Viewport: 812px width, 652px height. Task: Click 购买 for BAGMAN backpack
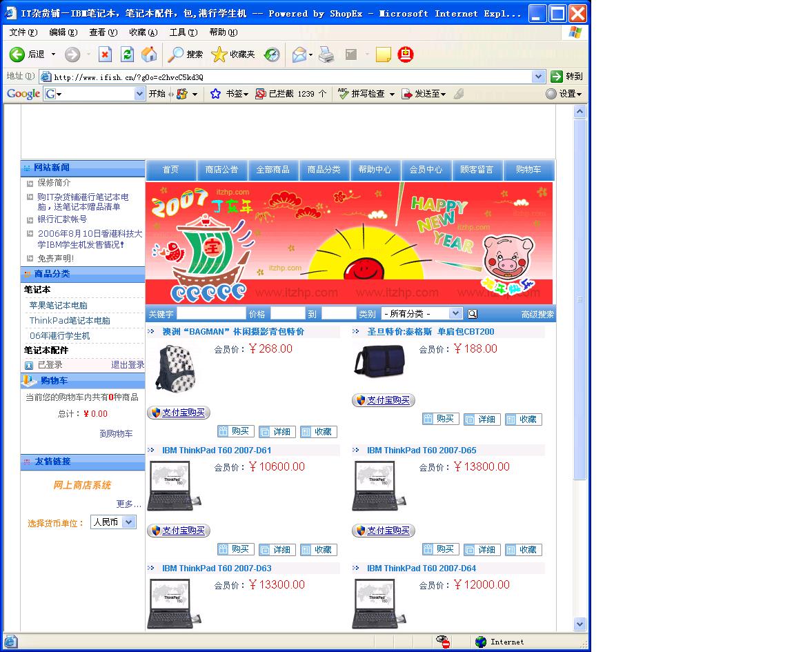point(236,431)
